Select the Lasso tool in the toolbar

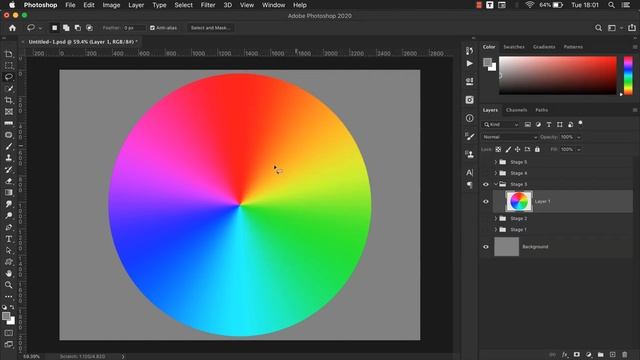pyautogui.click(x=9, y=77)
